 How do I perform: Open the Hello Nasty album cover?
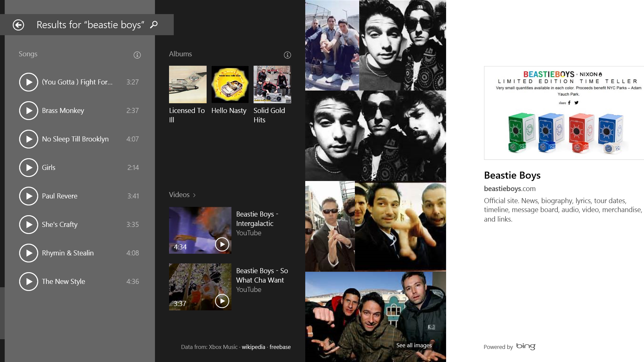tap(230, 84)
